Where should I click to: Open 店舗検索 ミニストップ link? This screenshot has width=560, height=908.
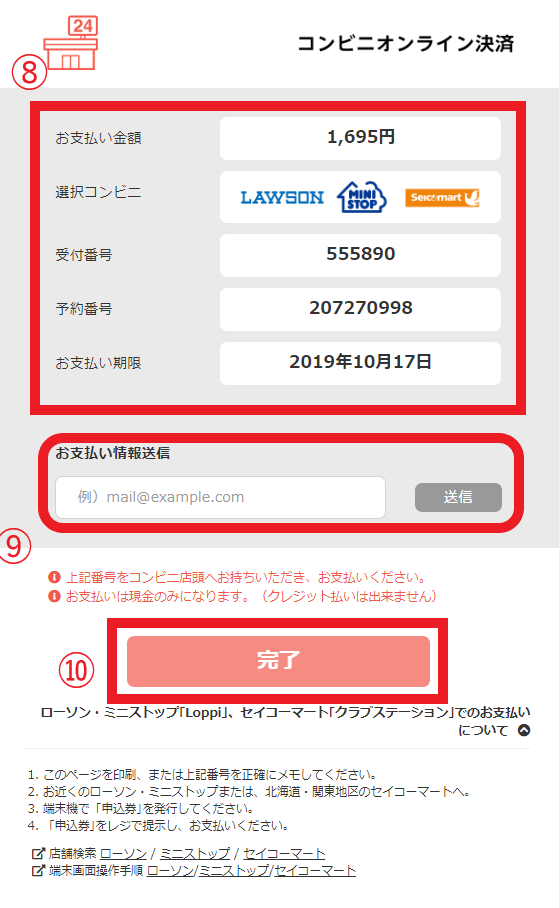(195, 854)
